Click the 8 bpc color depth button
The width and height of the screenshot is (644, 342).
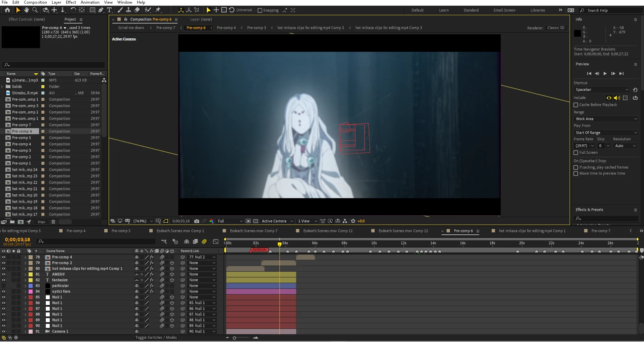click(42, 222)
